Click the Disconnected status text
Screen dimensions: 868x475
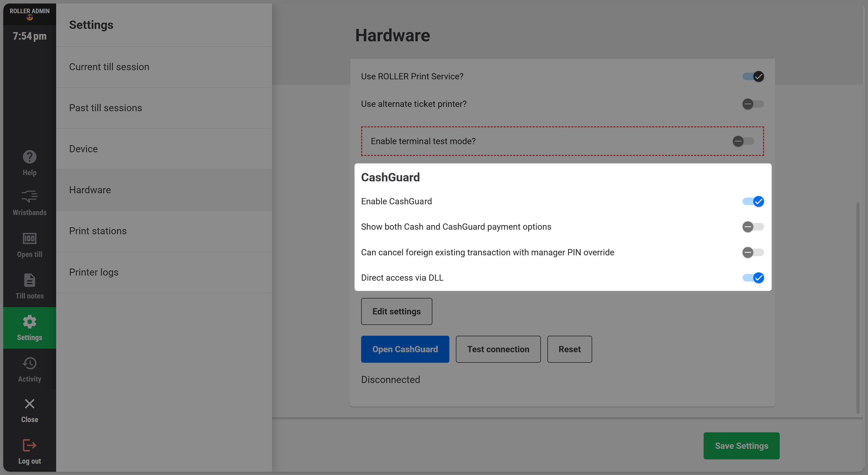(x=391, y=380)
